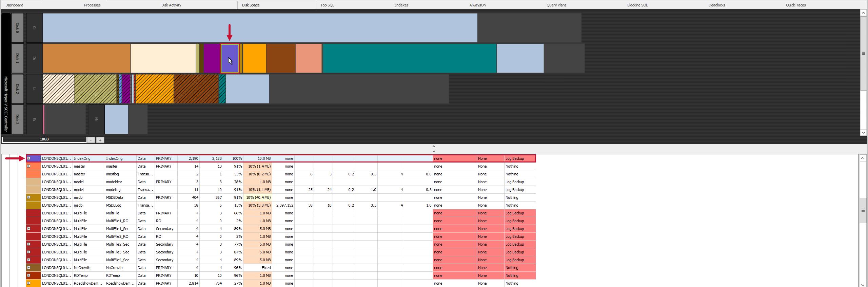
Task: Click the file table scrollbar up arrow
Action: pyautogui.click(x=863, y=158)
